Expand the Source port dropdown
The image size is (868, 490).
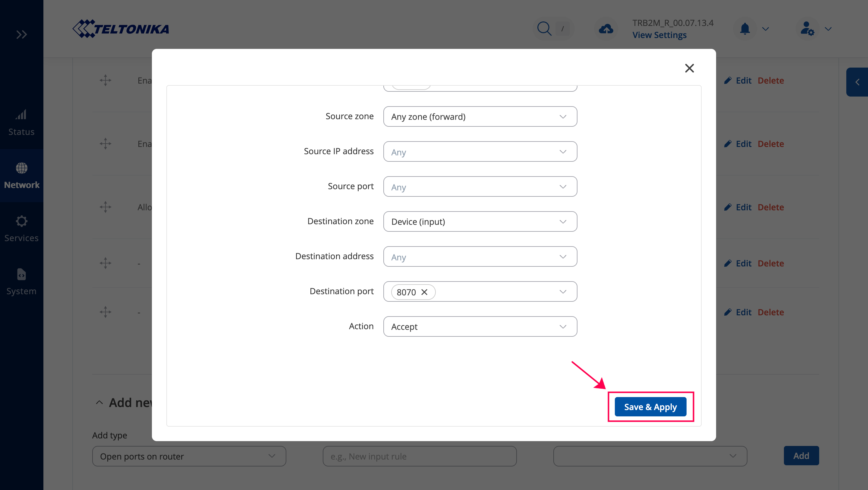tap(480, 186)
